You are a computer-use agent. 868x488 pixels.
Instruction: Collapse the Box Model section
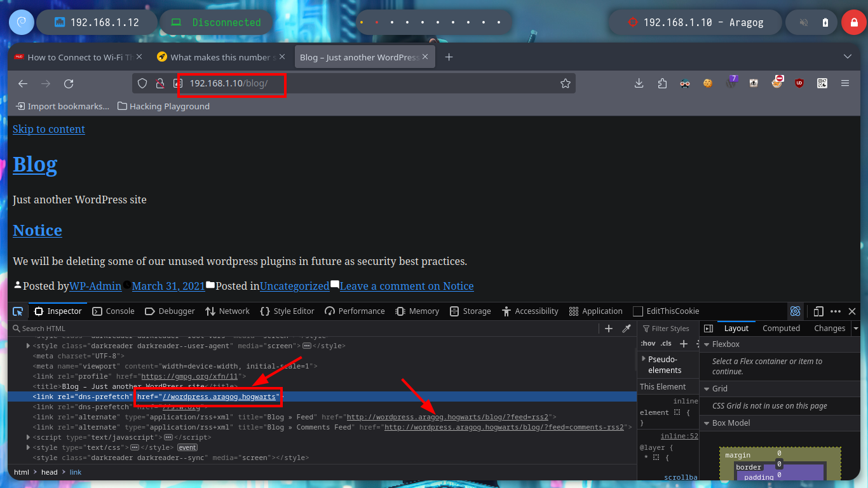(x=707, y=423)
